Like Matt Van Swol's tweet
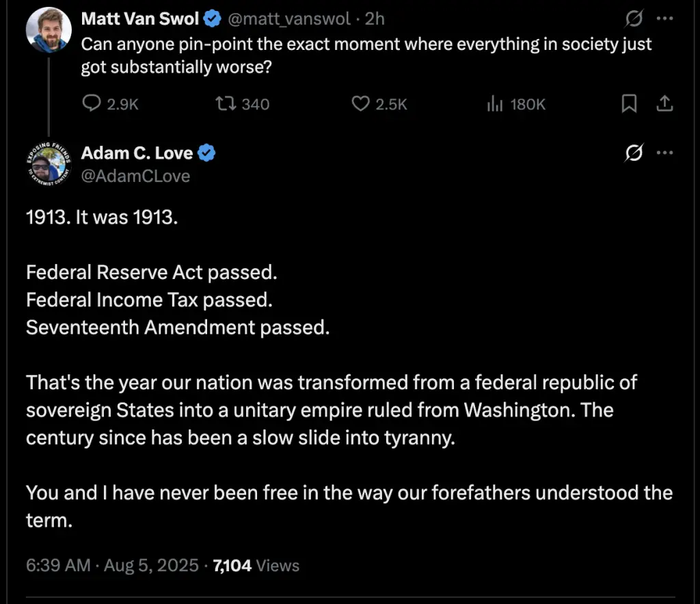The image size is (700, 604). (x=360, y=104)
